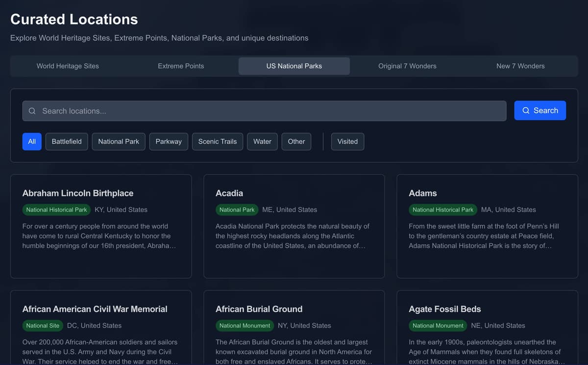Click the KY, United States text
The height and width of the screenshot is (365, 588).
pos(121,209)
